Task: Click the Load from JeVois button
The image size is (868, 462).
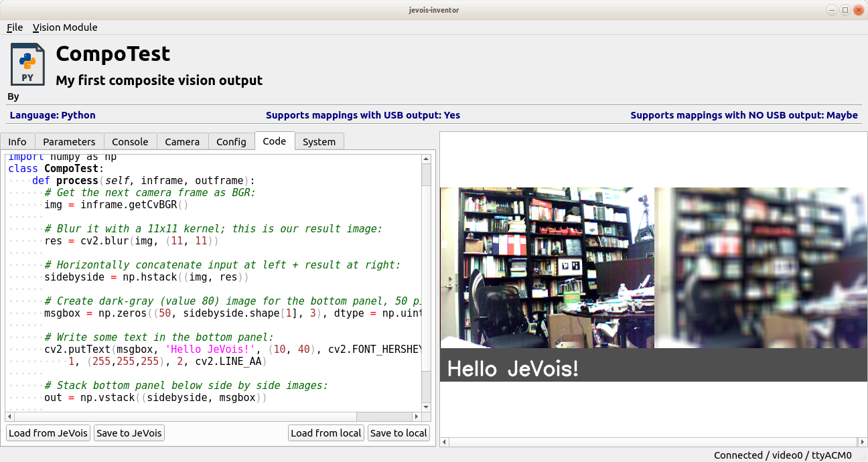Action: click(48, 433)
